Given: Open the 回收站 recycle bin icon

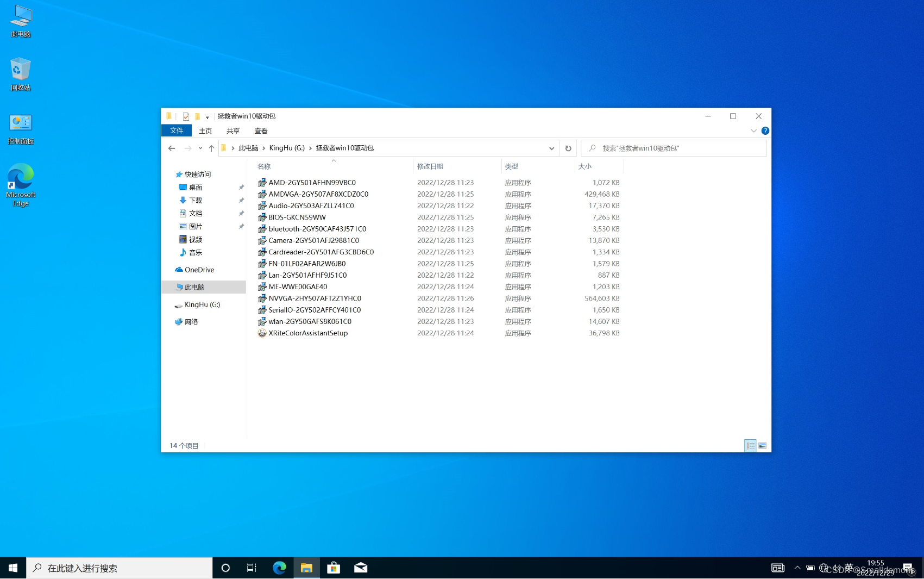Looking at the screenshot, I should [21, 74].
